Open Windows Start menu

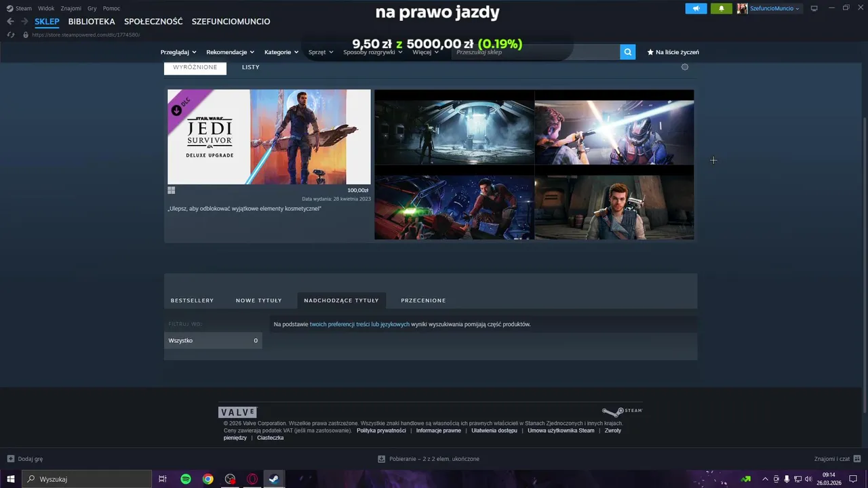point(11,479)
